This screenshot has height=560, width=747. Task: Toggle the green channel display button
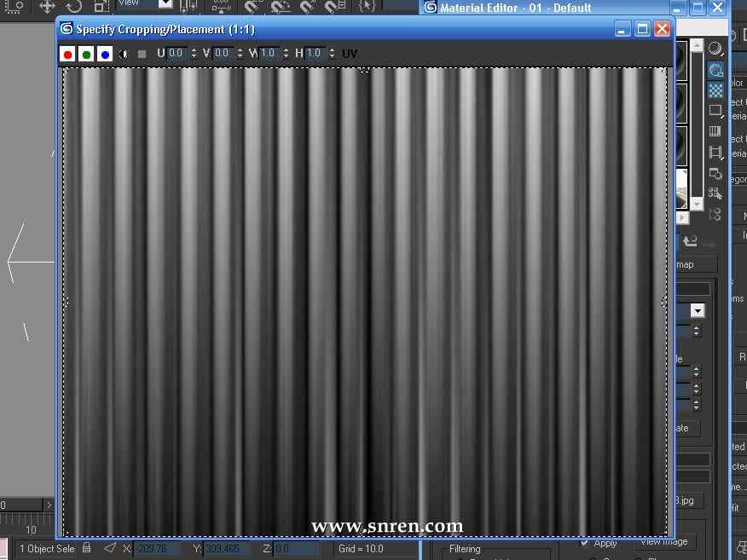coord(86,55)
